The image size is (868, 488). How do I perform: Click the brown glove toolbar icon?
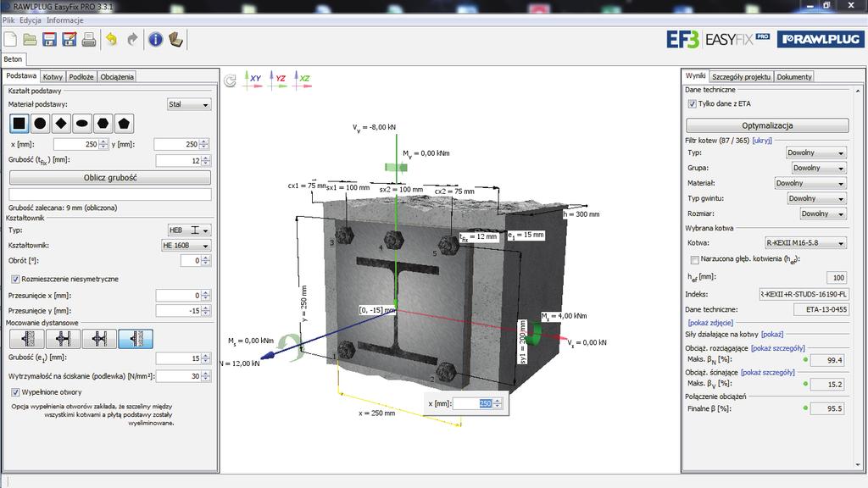tap(175, 39)
